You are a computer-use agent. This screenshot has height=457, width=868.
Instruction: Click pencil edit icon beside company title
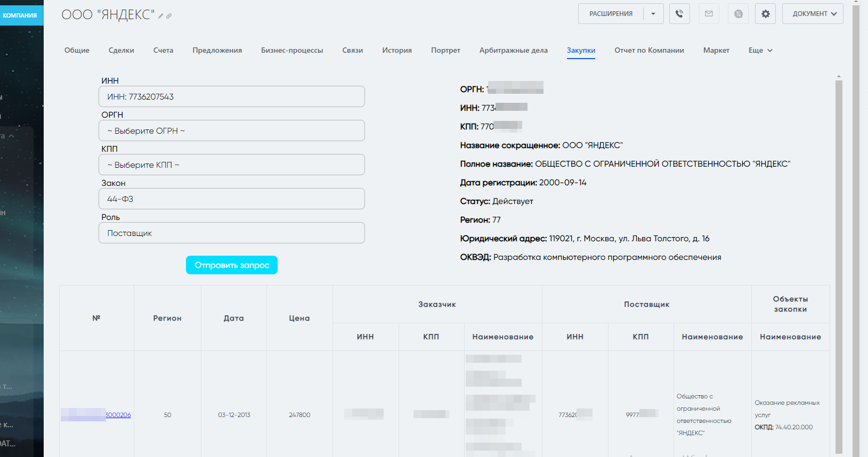tap(161, 16)
